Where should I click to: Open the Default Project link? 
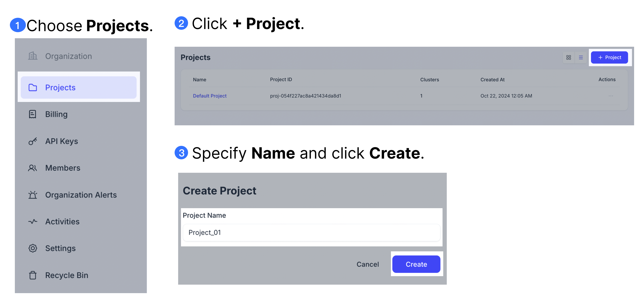(209, 96)
